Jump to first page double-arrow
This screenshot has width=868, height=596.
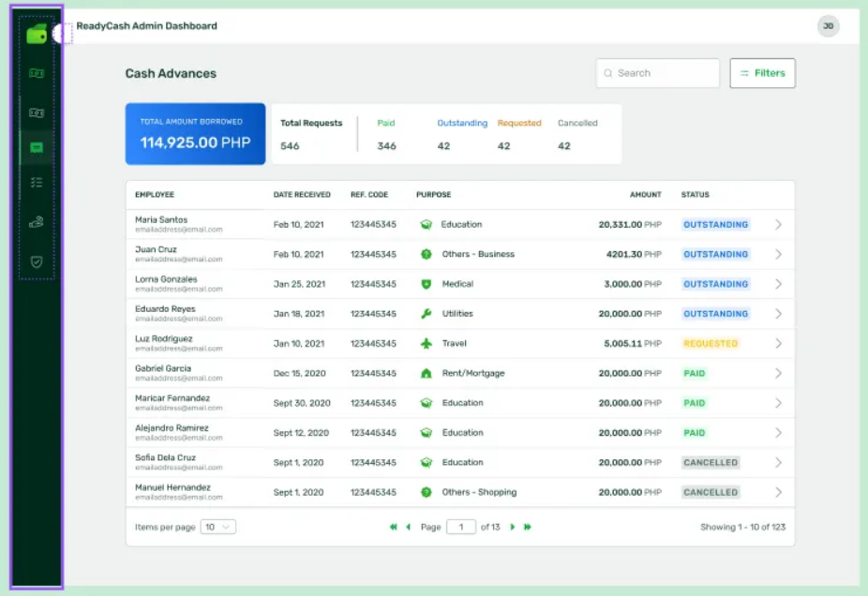(393, 528)
